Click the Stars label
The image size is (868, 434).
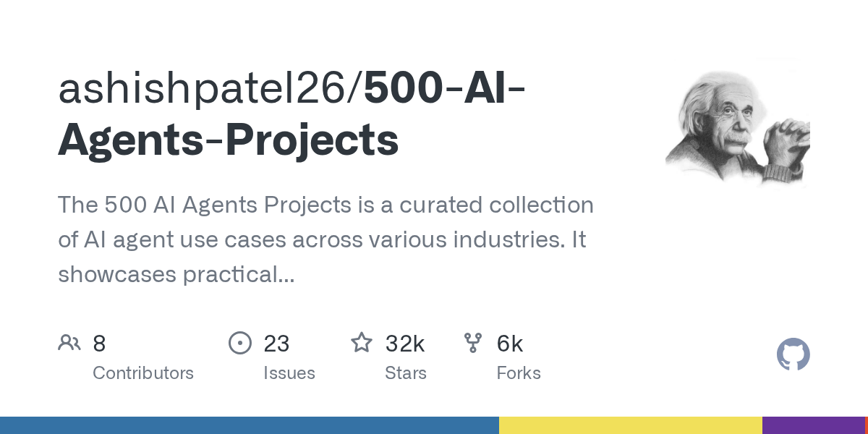406,373
